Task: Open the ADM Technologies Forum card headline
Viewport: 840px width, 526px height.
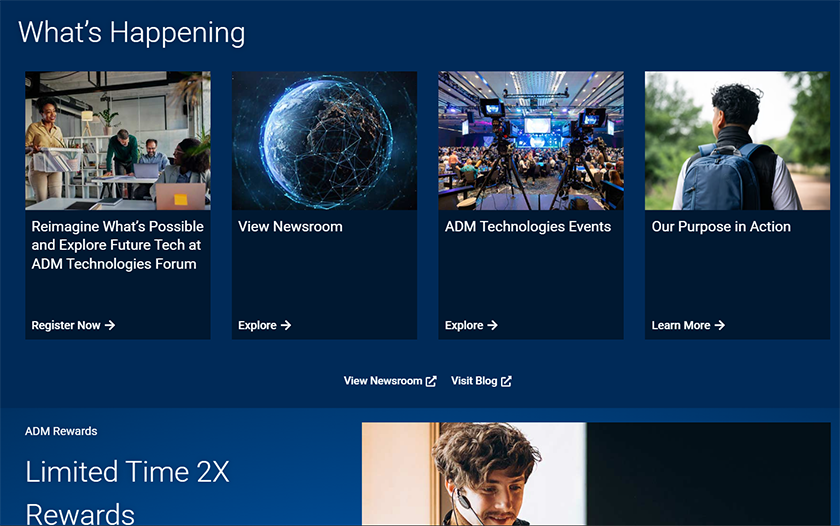Action: click(x=117, y=245)
